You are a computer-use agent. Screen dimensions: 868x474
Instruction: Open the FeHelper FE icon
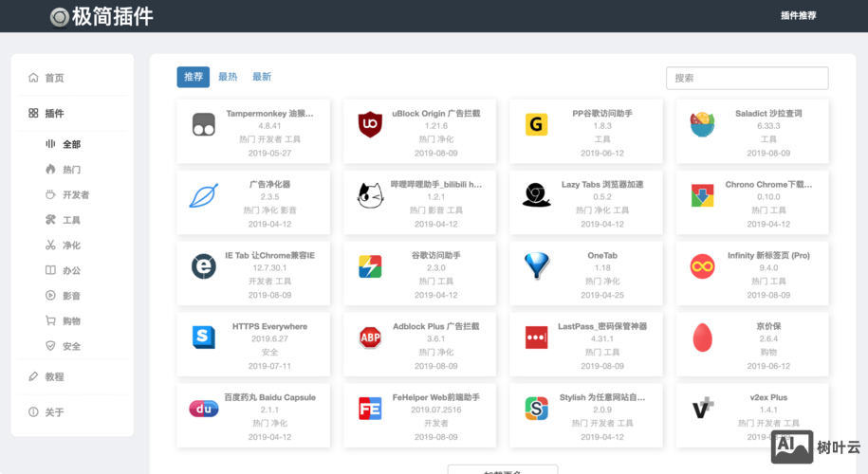[x=370, y=409]
